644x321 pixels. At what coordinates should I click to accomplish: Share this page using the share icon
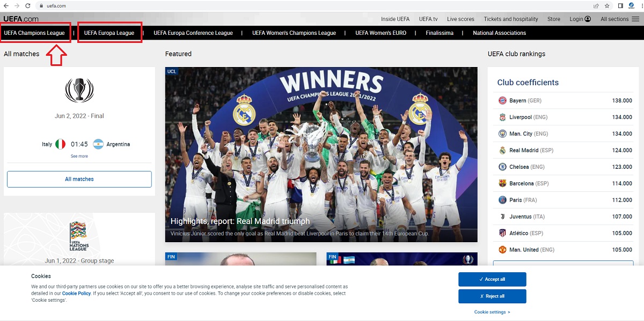point(596,5)
